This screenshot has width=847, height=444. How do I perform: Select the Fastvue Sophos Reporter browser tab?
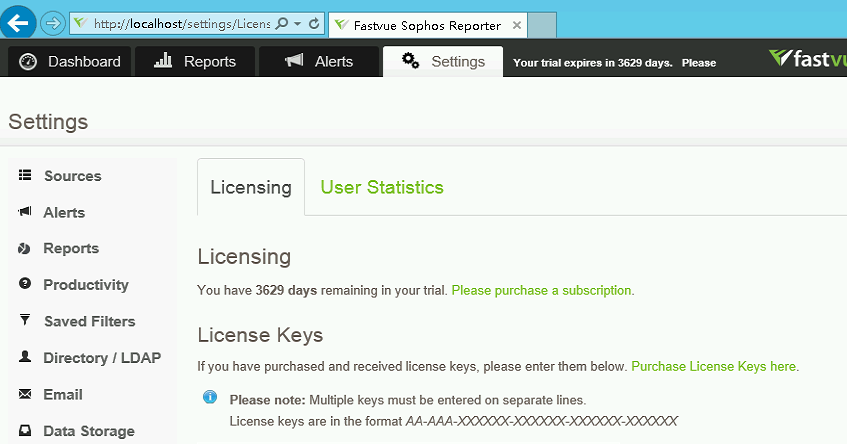[427, 25]
